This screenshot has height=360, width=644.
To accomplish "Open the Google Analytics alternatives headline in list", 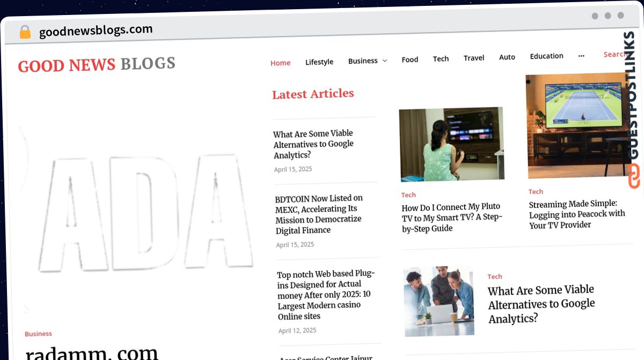I will [313, 144].
